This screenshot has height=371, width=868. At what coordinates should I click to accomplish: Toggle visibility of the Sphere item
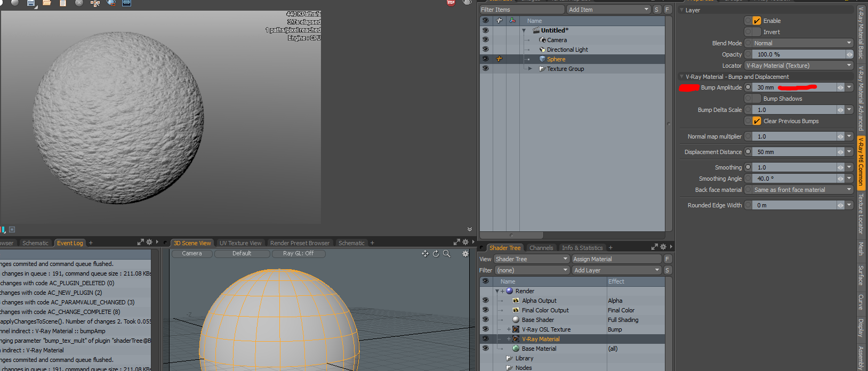pyautogui.click(x=485, y=59)
